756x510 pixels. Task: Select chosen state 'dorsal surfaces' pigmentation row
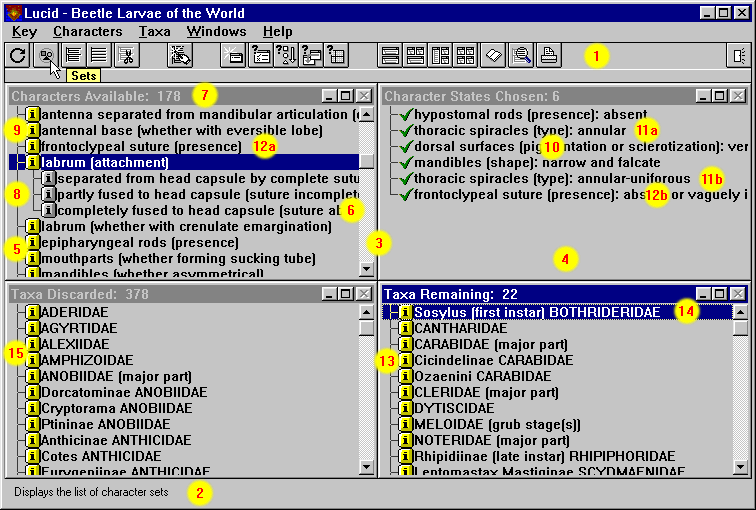pos(581,146)
